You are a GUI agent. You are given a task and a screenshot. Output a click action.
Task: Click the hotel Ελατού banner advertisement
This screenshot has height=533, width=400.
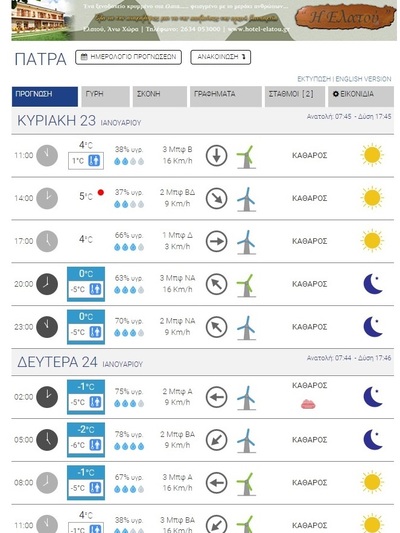coord(204,20)
